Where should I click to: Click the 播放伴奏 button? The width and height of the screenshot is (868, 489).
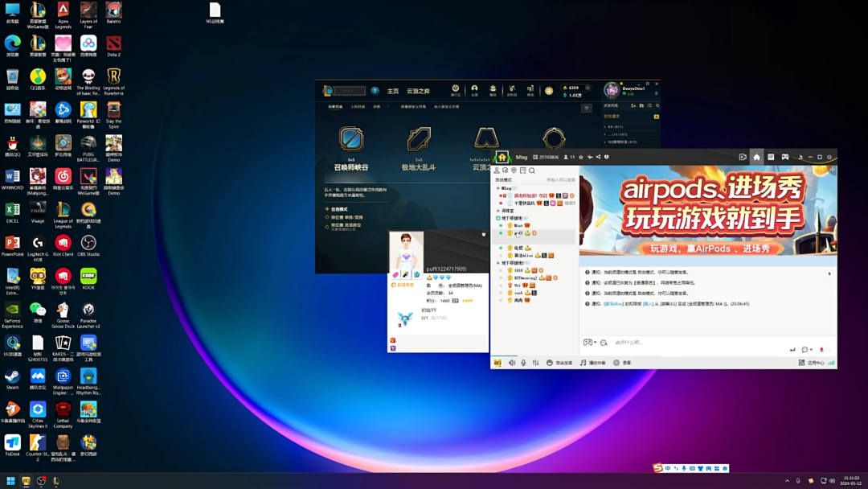pyautogui.click(x=593, y=363)
